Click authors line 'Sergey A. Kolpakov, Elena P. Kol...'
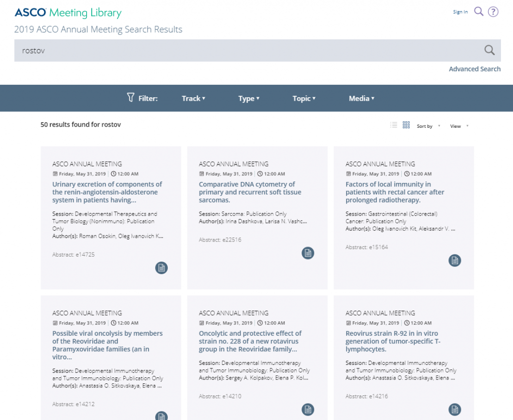 pyautogui.click(x=253, y=378)
